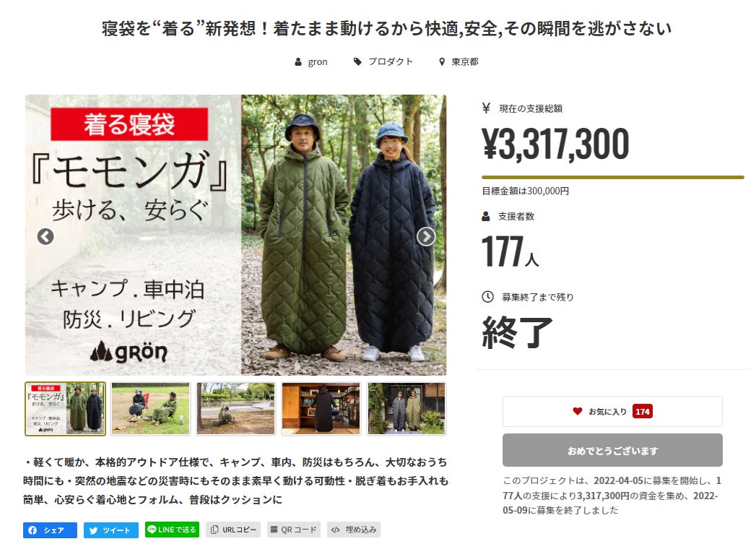Open the QRコード button
The height and width of the screenshot is (544, 756).
294,530
